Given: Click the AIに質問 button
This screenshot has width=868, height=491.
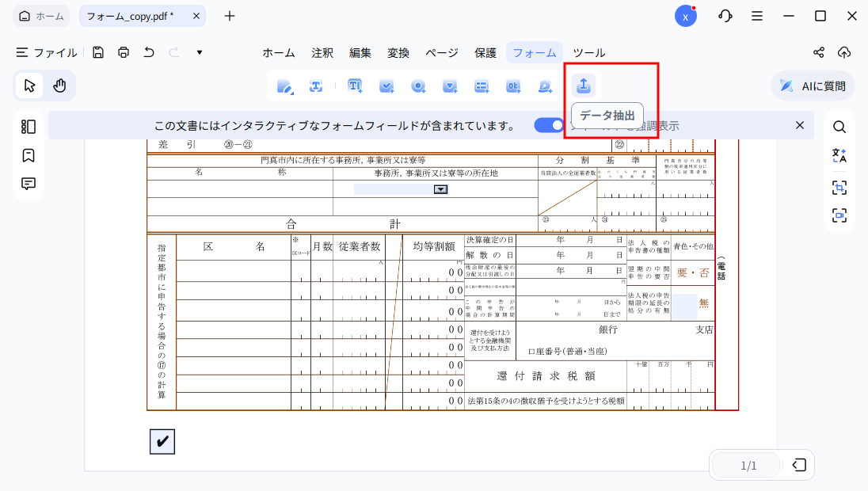Looking at the screenshot, I should pos(813,86).
